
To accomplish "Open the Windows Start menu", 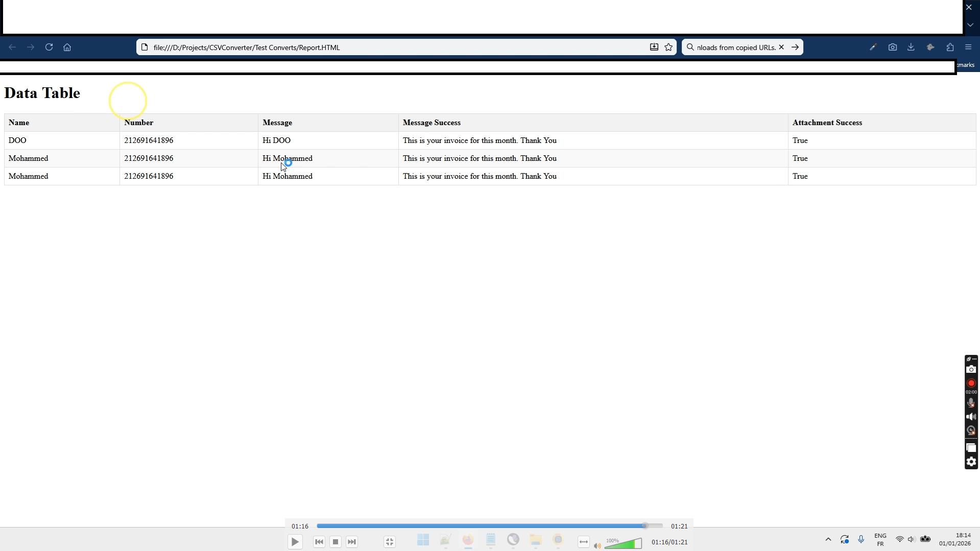I will pos(423,540).
